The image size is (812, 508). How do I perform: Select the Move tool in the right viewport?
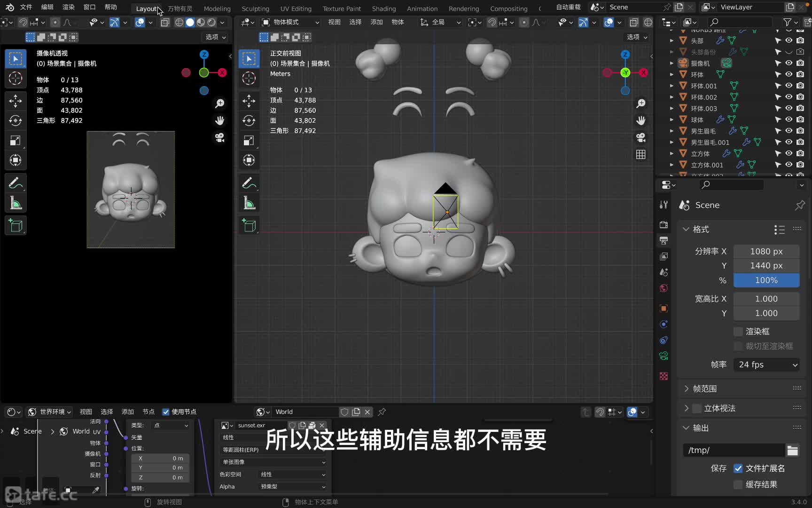click(249, 101)
